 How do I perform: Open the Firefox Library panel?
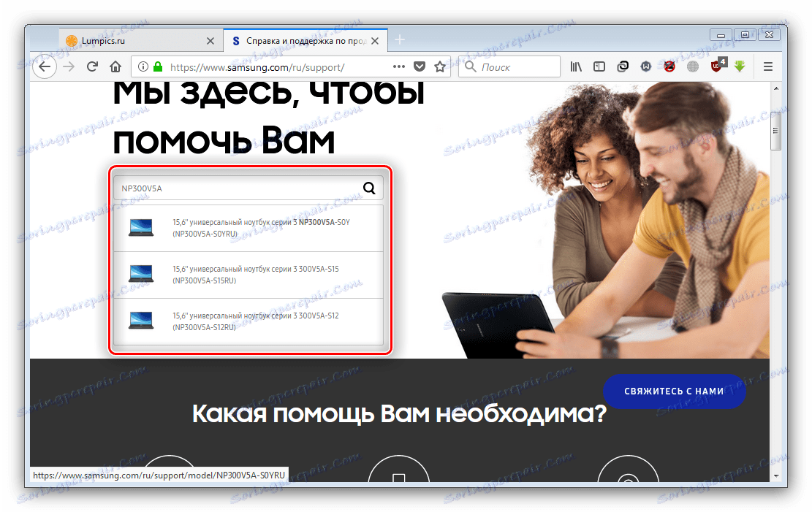click(x=577, y=66)
